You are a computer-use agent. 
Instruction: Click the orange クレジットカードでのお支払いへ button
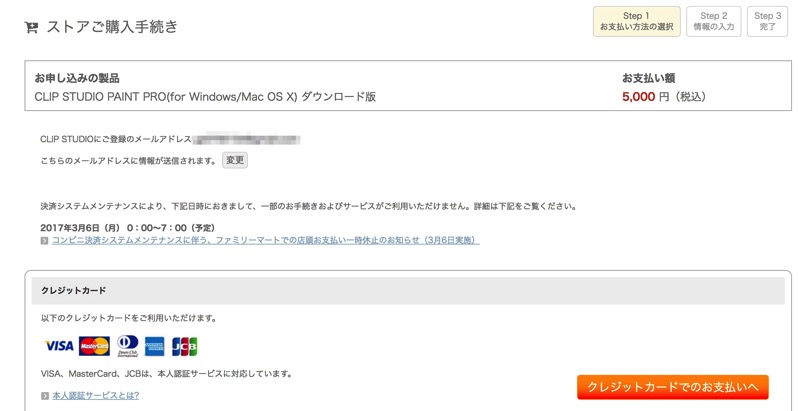672,387
